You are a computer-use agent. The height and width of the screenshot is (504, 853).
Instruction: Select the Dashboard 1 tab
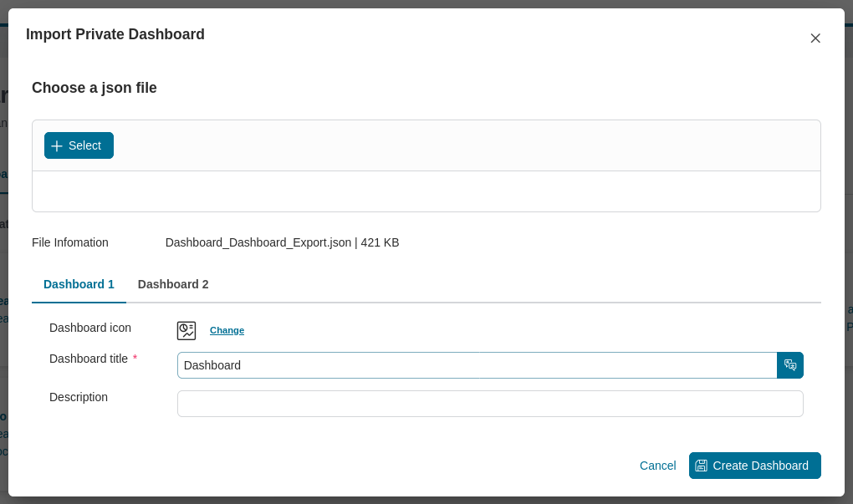[79, 283]
